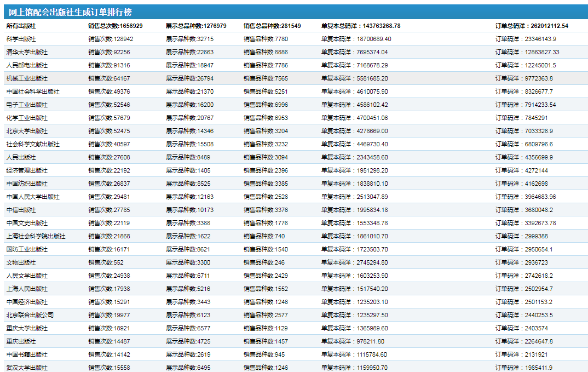Screen dimensions: 588x372
Task: Select the 展示总品种数:1276979 header cell
Action: tap(196, 26)
